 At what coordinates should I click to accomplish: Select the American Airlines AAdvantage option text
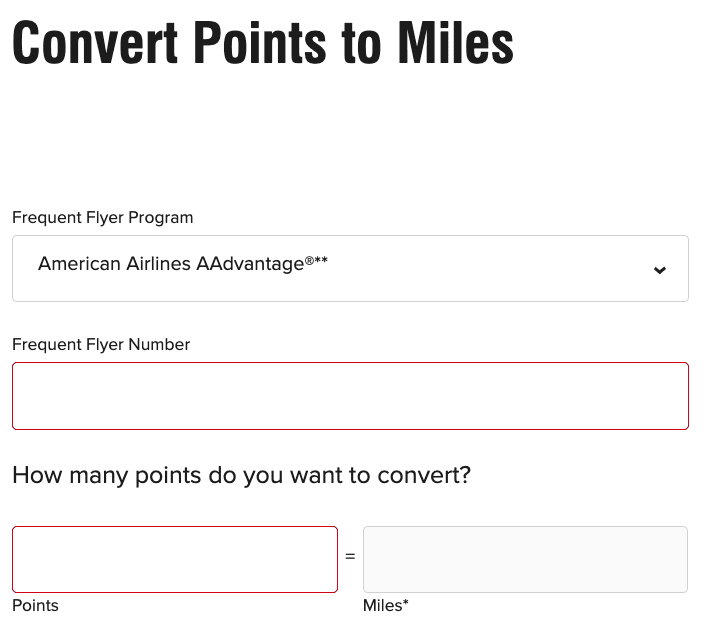(x=183, y=264)
